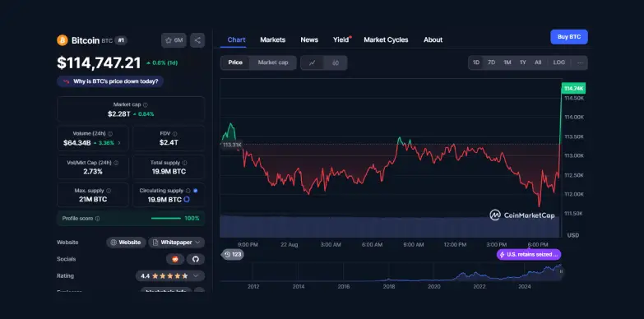644x319 pixels.
Task: Select the 1Y time range
Action: coord(522,62)
